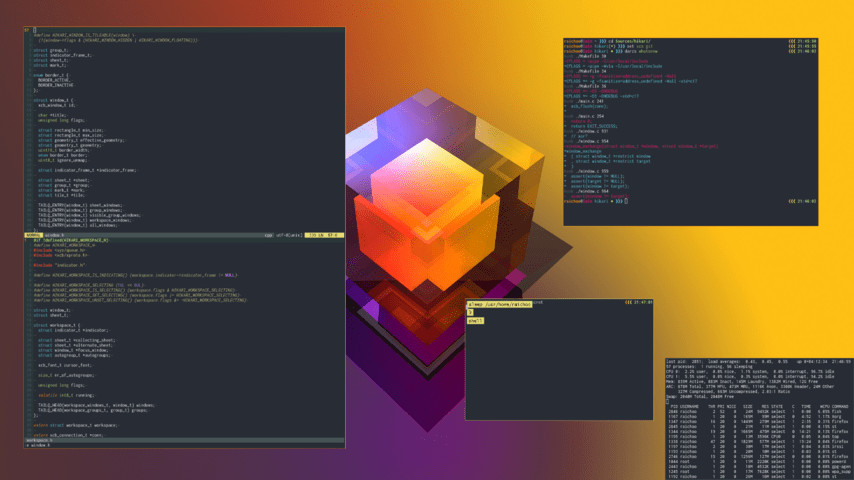The image size is (854, 480).
Task: Click the gpg-agent process row in top
Action: [759, 466]
